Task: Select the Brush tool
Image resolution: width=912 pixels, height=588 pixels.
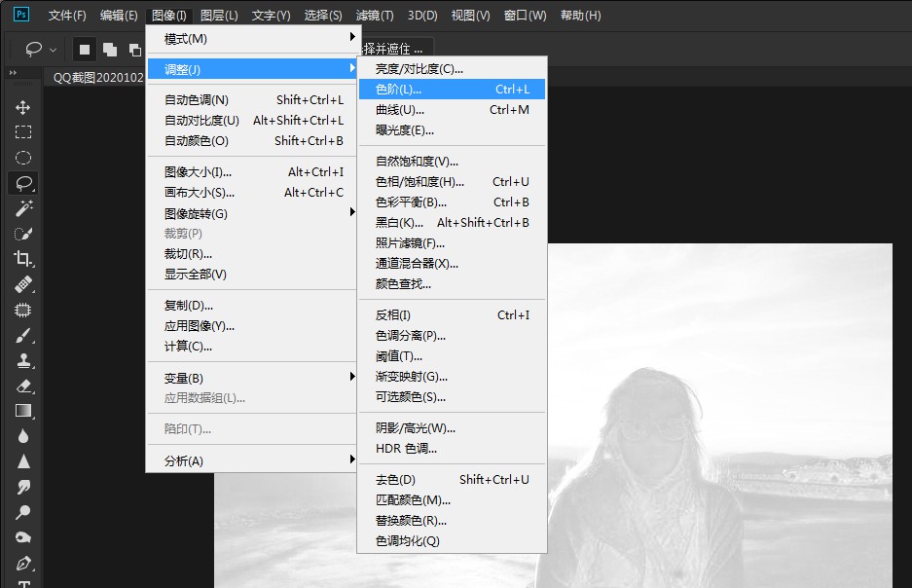Action: click(x=23, y=336)
